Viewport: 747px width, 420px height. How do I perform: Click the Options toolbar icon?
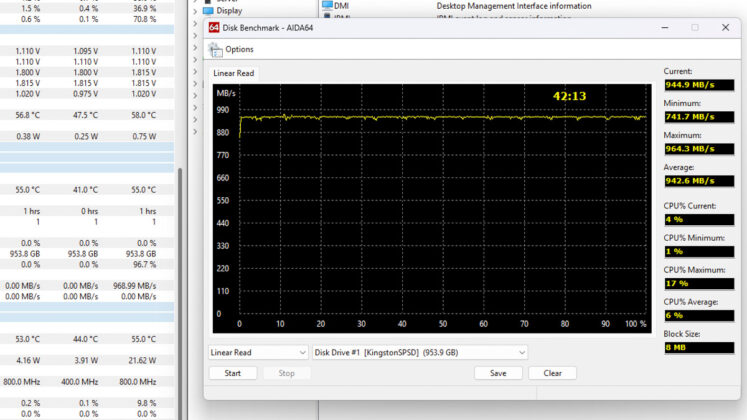[215, 50]
